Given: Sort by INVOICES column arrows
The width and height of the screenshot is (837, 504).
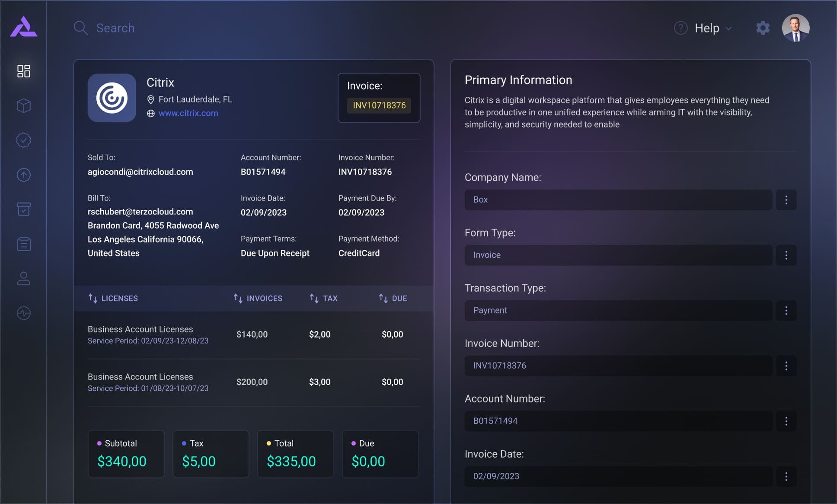Looking at the screenshot, I should pos(238,298).
